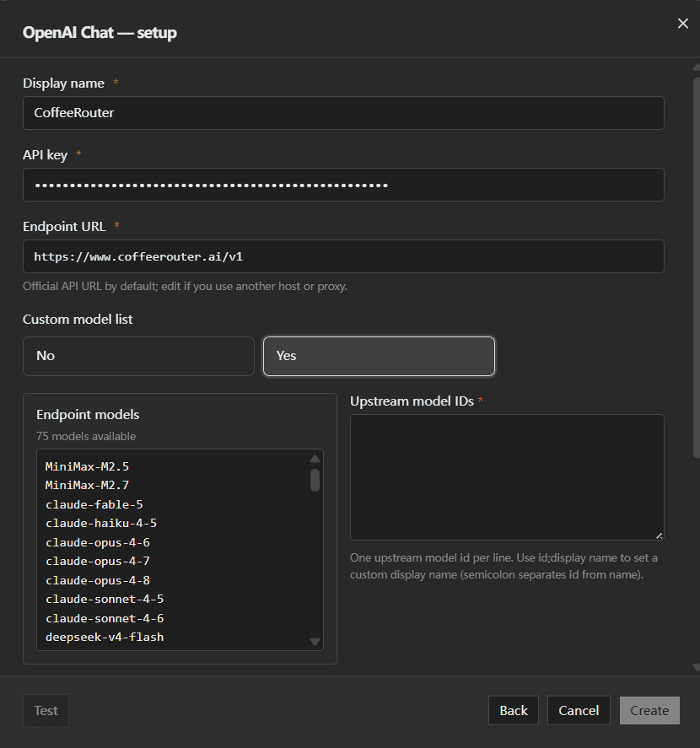
Task: Choose claude-opus-4-8 in the list
Action: (x=98, y=580)
